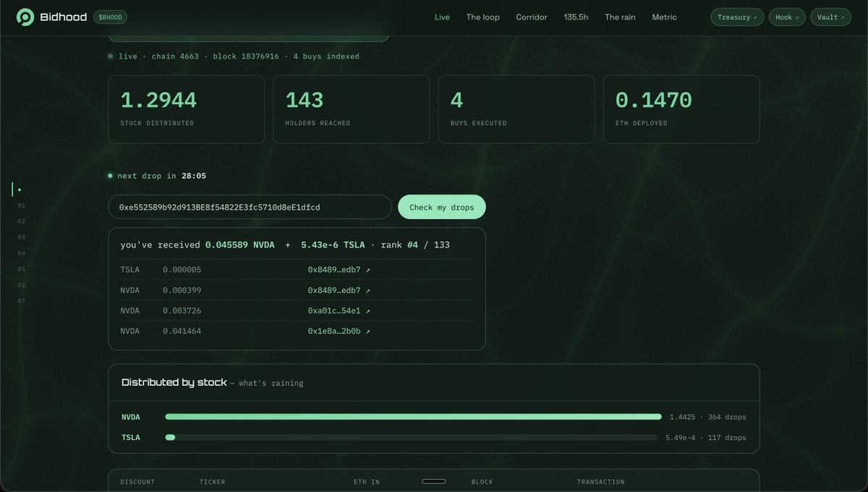868x492 pixels.
Task: Click the rank #4 / 133 text
Action: pos(415,245)
